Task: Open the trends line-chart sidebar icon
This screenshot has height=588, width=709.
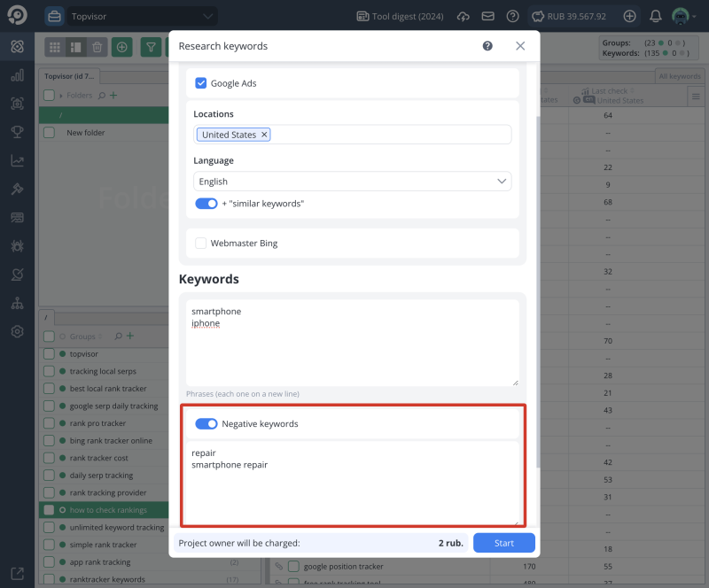Action: [x=16, y=160]
